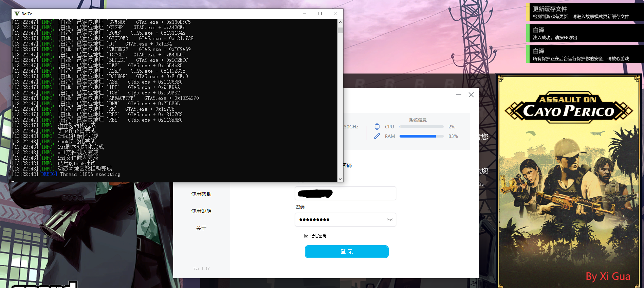Minimize the login window
The image size is (644, 288).
click(459, 95)
